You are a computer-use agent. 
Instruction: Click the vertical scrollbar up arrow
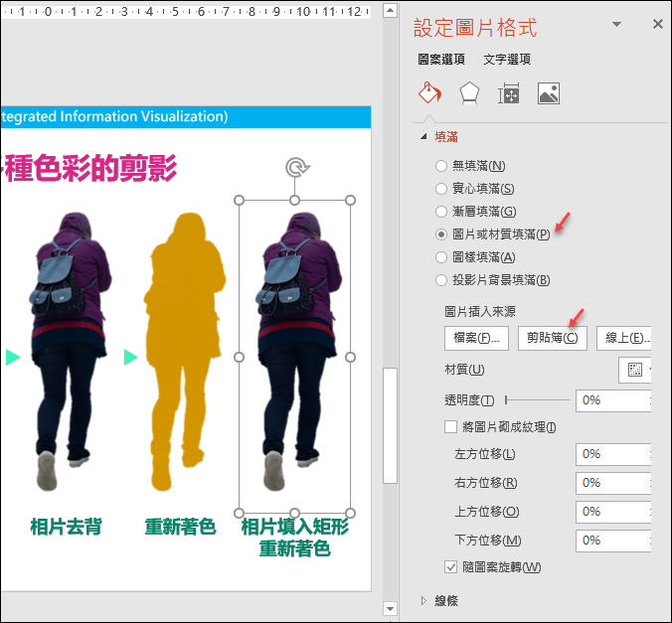pos(390,10)
